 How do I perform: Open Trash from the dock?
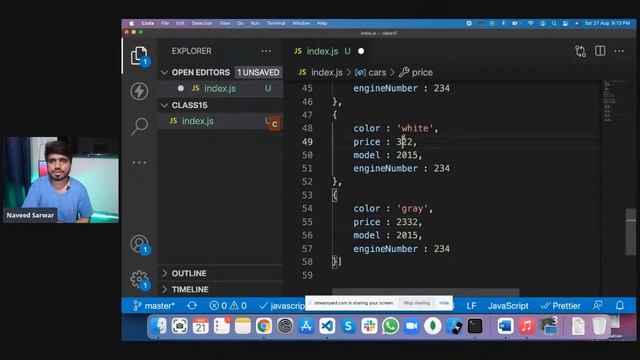point(599,326)
